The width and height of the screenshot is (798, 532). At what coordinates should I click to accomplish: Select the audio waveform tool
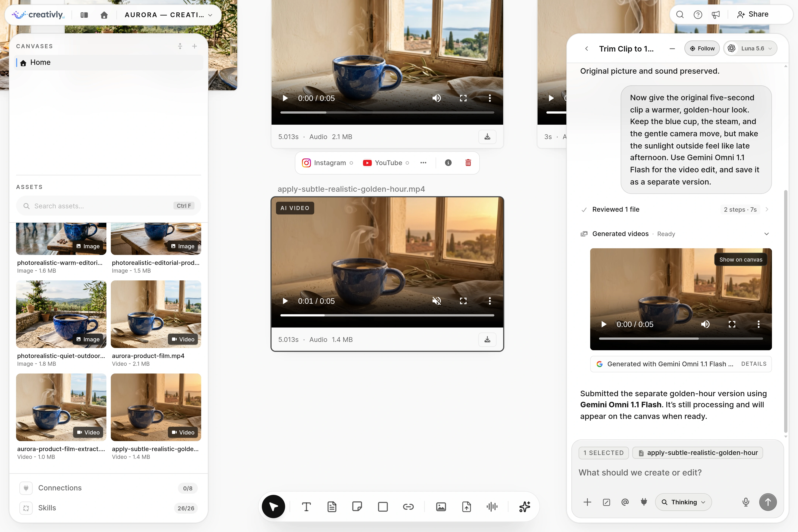pos(492,507)
